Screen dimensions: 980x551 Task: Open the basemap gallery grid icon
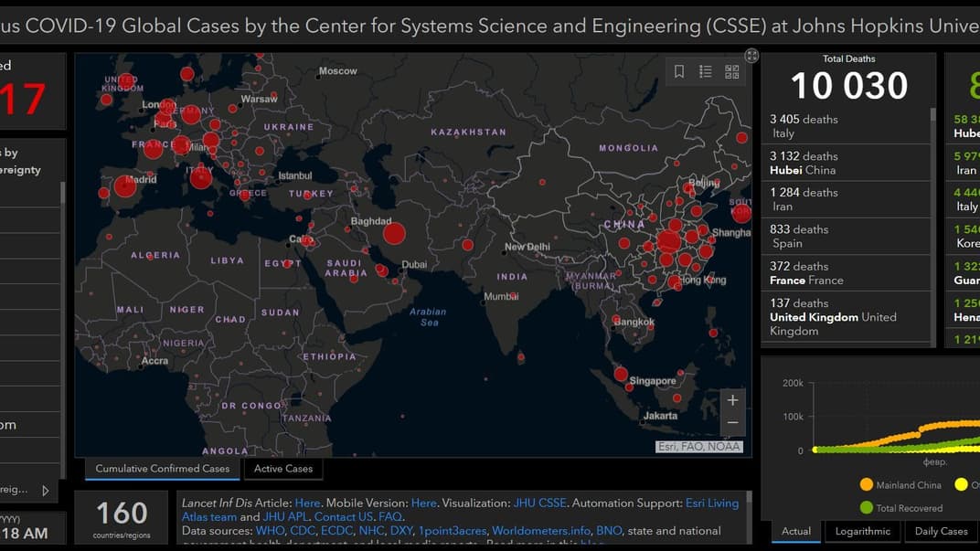click(732, 71)
